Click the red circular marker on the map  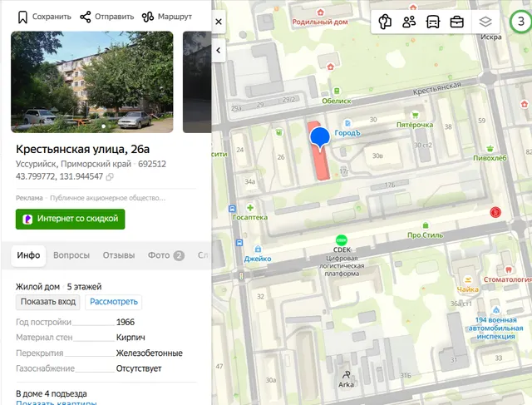[495, 213]
